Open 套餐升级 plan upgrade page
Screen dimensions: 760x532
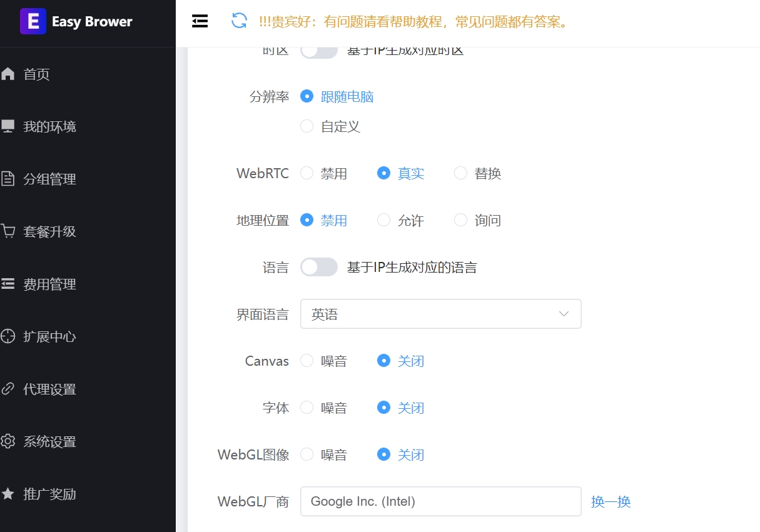[x=46, y=231]
